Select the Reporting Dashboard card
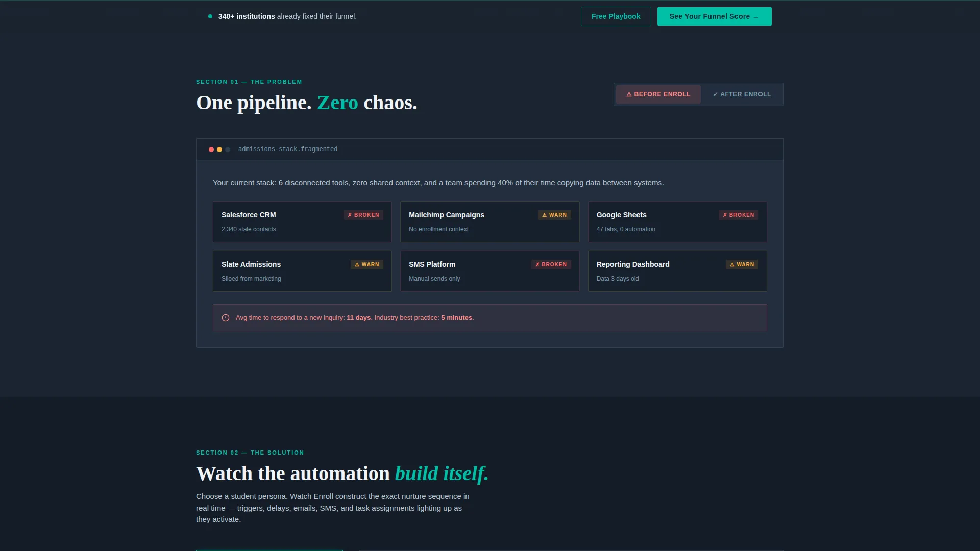980x551 pixels. (x=677, y=271)
